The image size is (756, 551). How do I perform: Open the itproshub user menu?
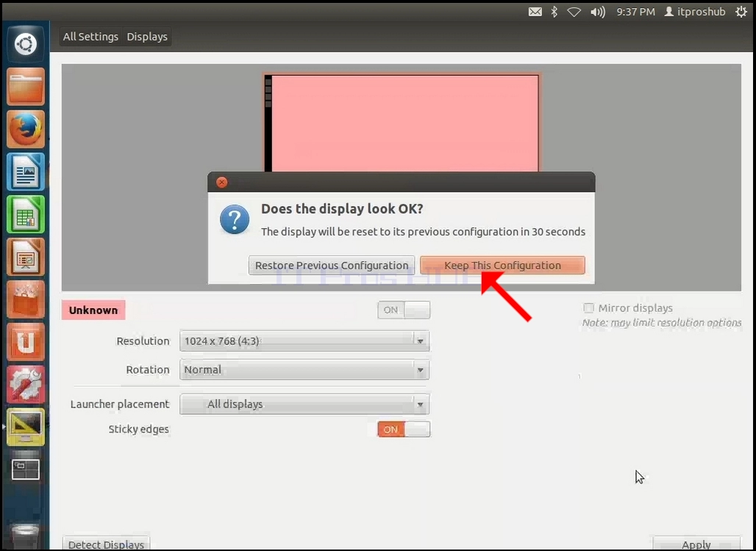[x=695, y=12]
